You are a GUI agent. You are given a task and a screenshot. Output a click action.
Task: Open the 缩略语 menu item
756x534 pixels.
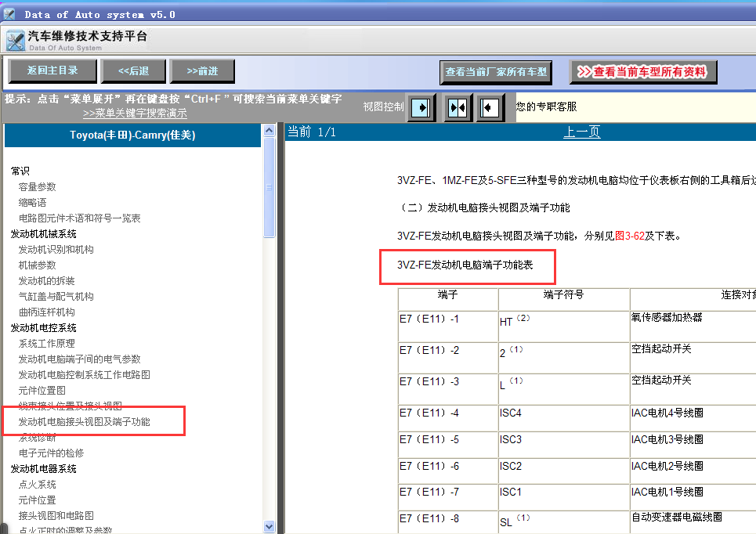pos(32,203)
